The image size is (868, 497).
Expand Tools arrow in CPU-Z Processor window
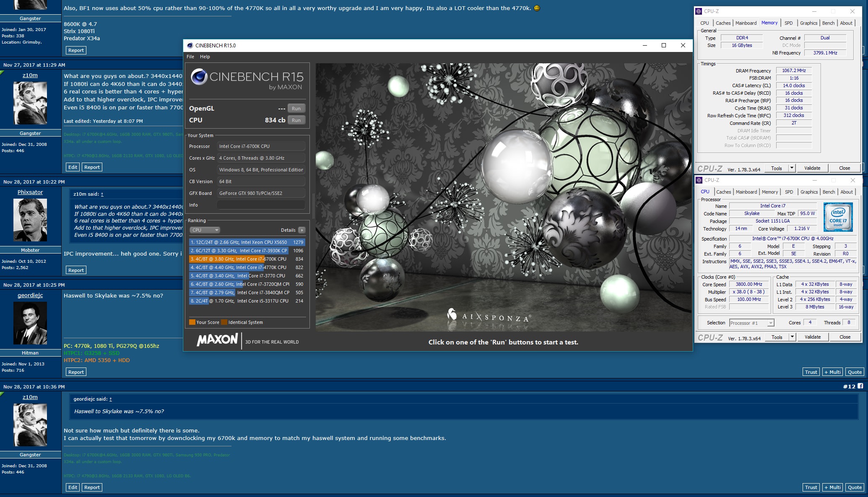coord(792,337)
